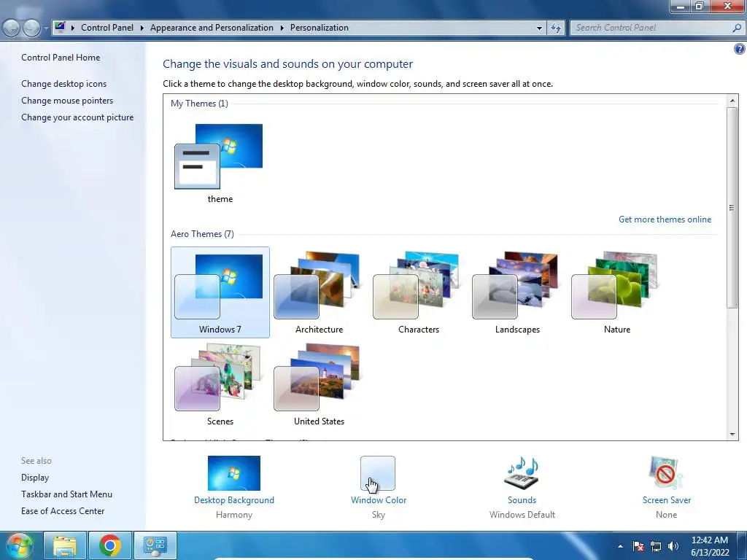The width and height of the screenshot is (747, 560).
Task: Click the Sounds text link
Action: [522, 500]
